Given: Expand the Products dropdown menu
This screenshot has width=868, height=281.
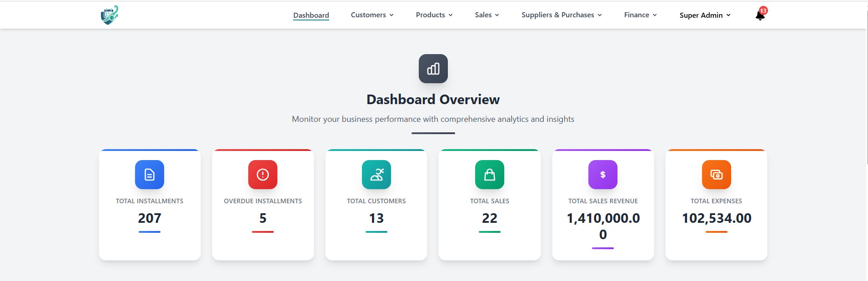Looking at the screenshot, I should (434, 15).
